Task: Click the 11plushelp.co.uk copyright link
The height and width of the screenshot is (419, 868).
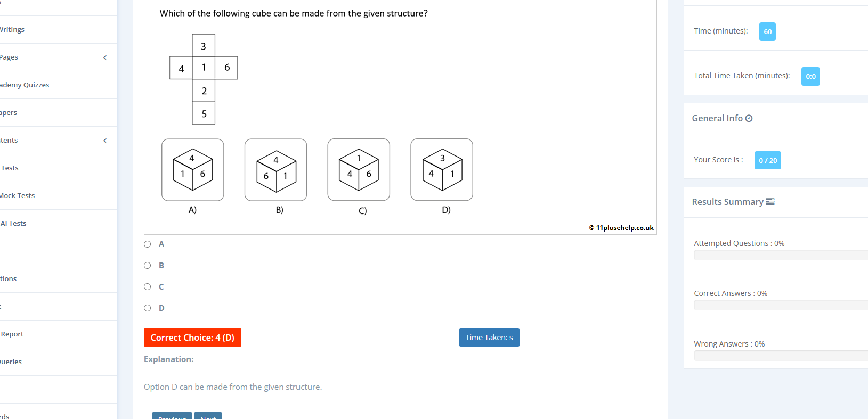Action: 621,227
